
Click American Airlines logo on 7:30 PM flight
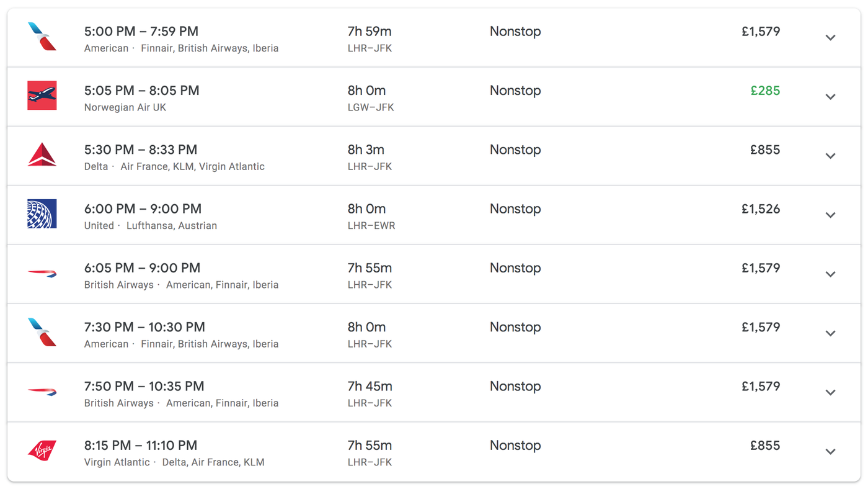click(42, 332)
